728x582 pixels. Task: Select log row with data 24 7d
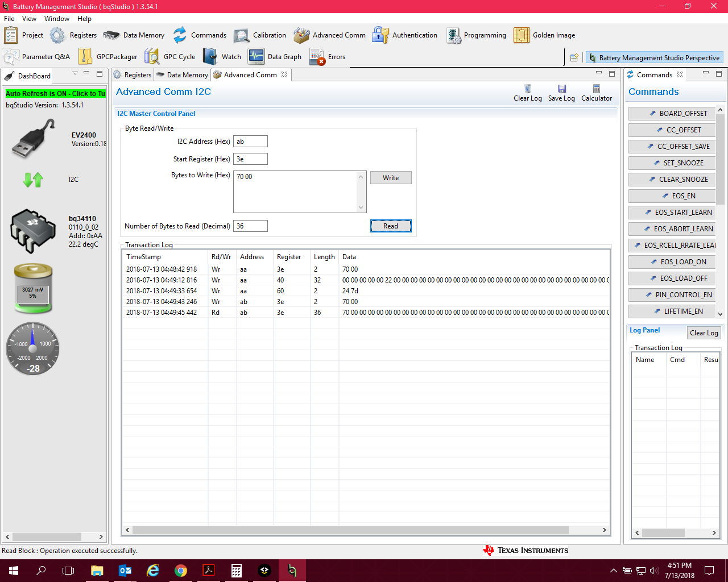click(x=366, y=291)
